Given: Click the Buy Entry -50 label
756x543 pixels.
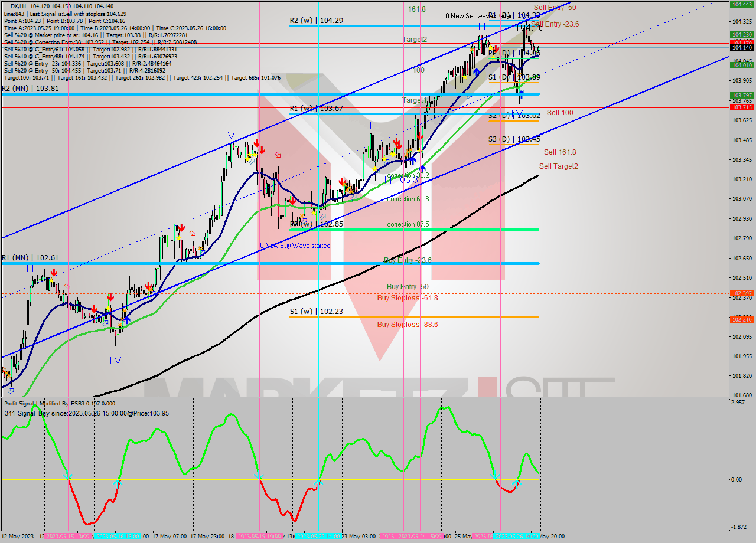Looking at the screenshot, I should 408,287.
